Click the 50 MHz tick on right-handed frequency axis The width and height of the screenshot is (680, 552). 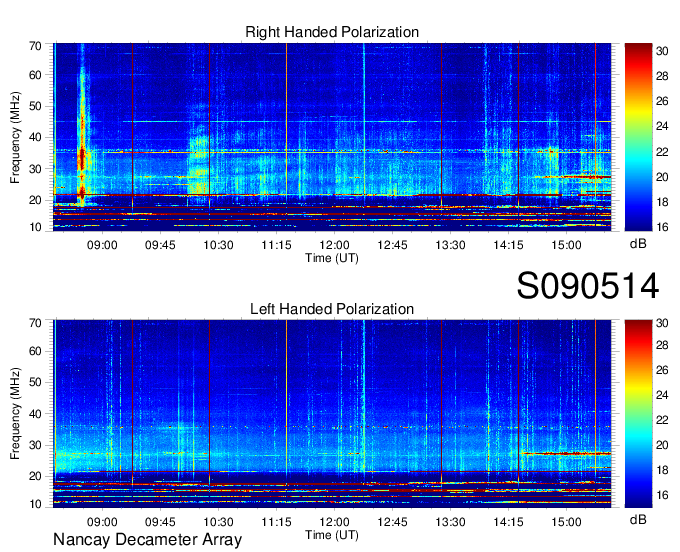35,106
